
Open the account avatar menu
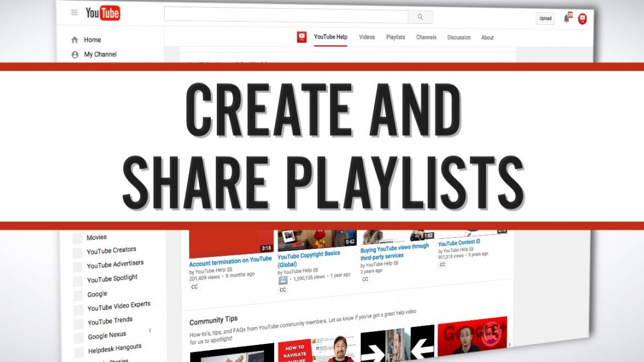(582, 19)
